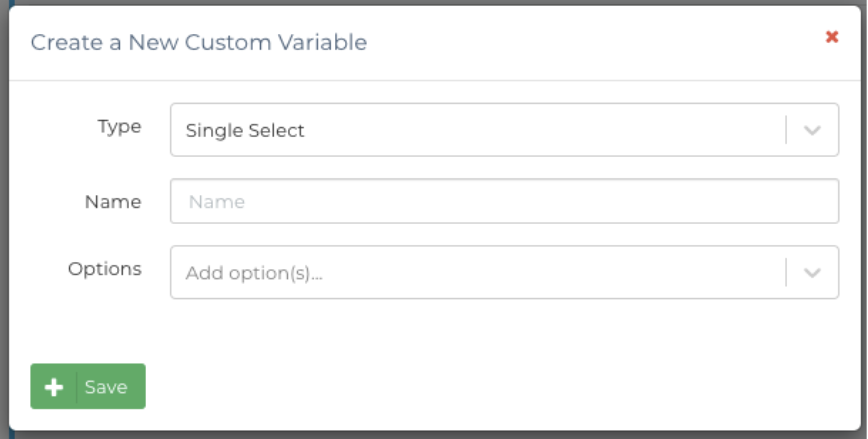
Task: Click the vertical separator in Options dropdown
Action: 786,272
